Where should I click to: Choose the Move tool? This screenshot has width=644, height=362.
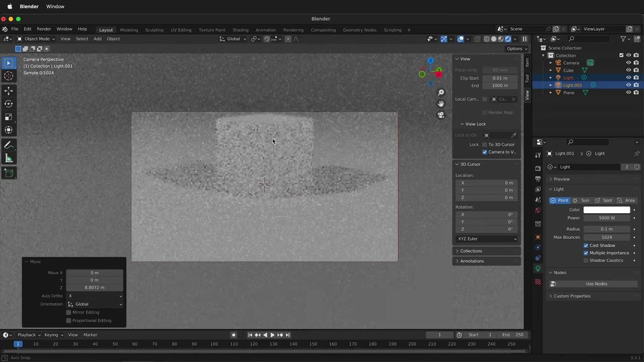click(x=9, y=91)
